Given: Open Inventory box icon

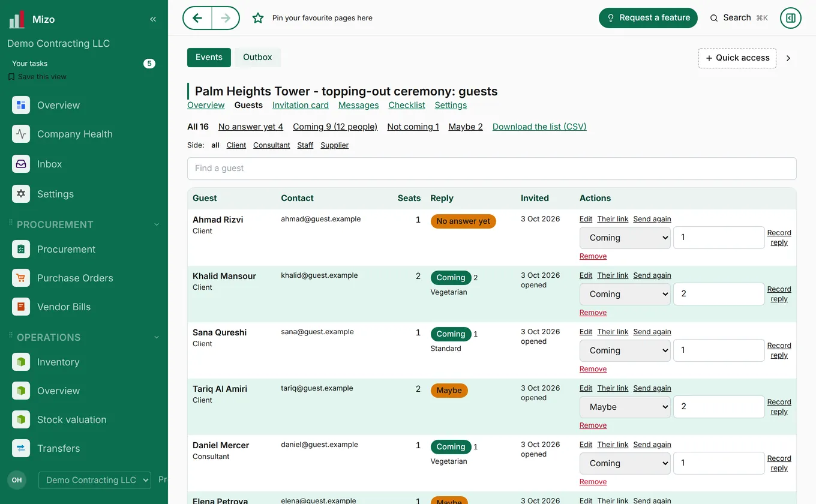Looking at the screenshot, I should coord(21,362).
